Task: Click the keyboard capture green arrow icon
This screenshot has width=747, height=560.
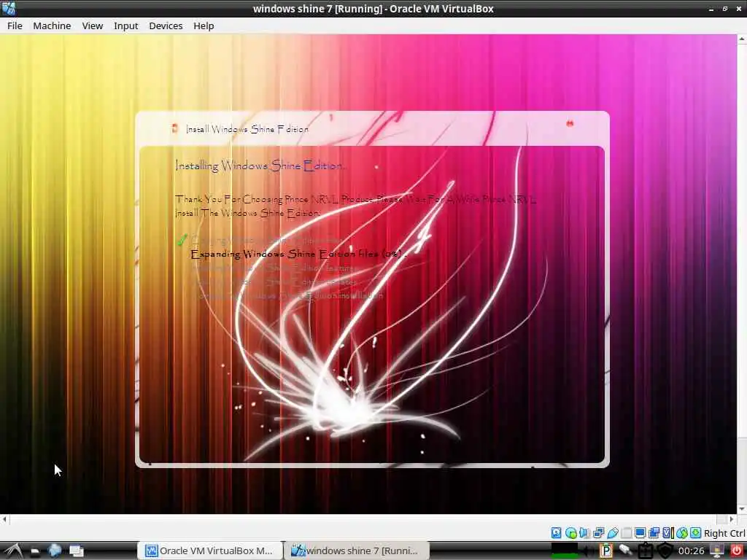Action: click(695, 533)
